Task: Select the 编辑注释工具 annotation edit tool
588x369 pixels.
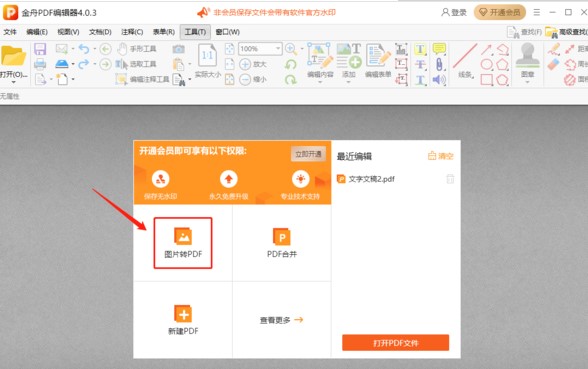Action: [x=142, y=79]
